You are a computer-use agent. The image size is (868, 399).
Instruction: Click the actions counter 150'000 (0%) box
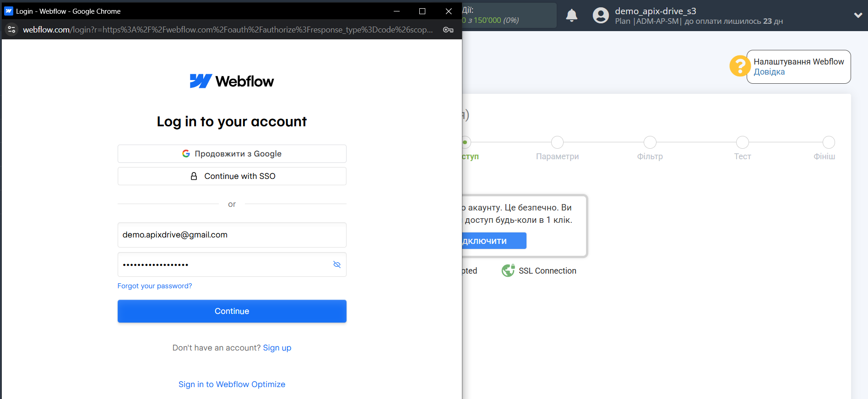[509, 15]
